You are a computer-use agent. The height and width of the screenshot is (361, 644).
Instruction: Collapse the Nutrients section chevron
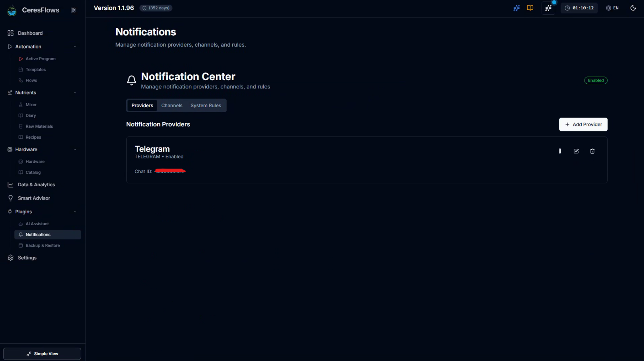(75, 93)
